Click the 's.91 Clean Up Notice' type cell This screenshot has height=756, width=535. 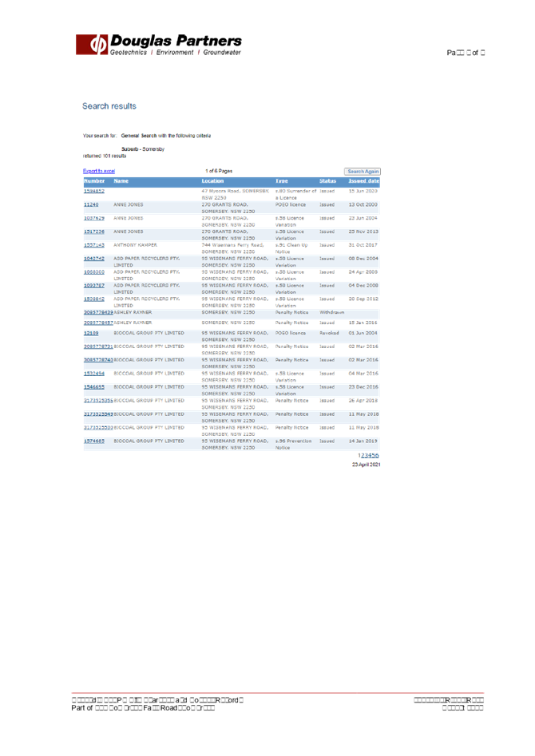[291, 249]
